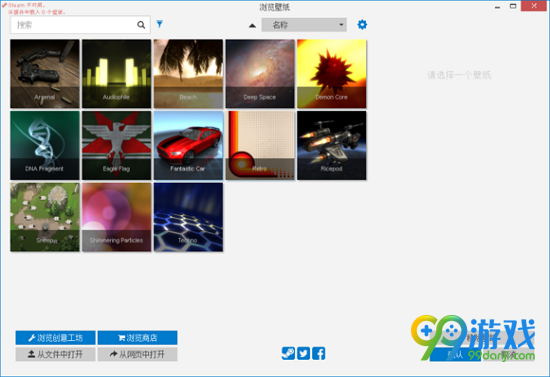Viewport: 550px width, 377px height.
Task: Click 从网页中打开 button
Action: [x=138, y=354]
